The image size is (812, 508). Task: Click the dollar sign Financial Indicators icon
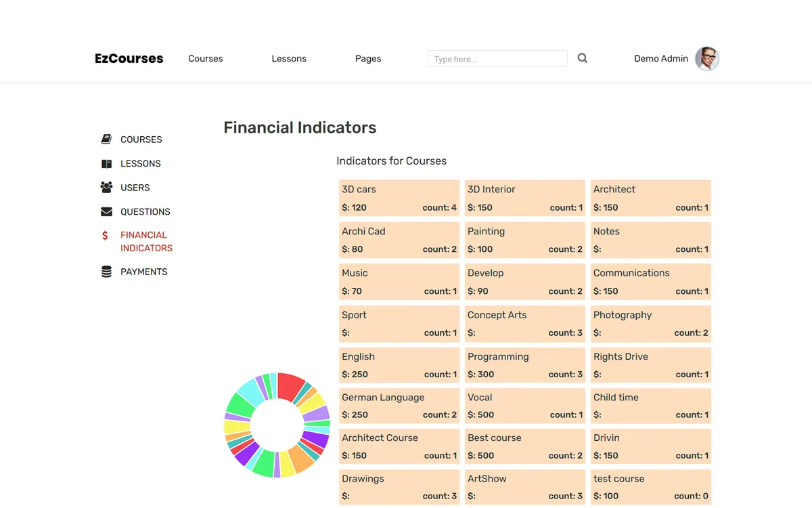tap(105, 236)
